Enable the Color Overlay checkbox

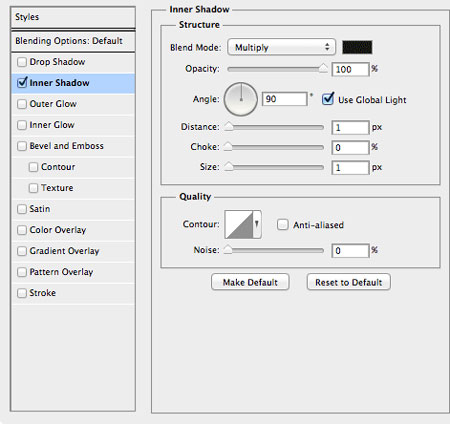click(x=22, y=230)
